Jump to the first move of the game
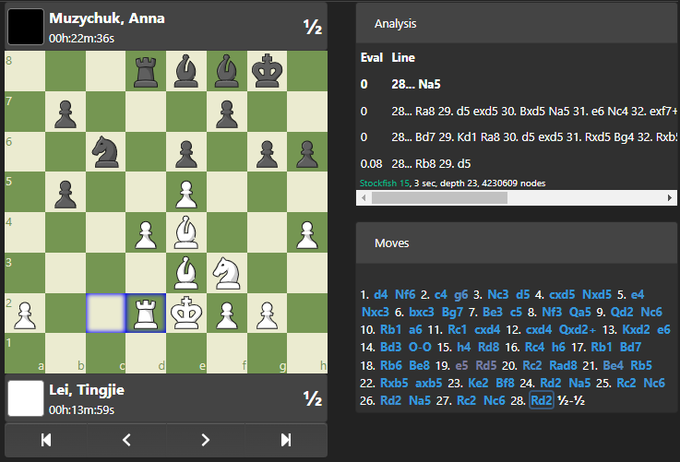Viewport: 680px width, 462px height. pyautogui.click(x=45, y=439)
